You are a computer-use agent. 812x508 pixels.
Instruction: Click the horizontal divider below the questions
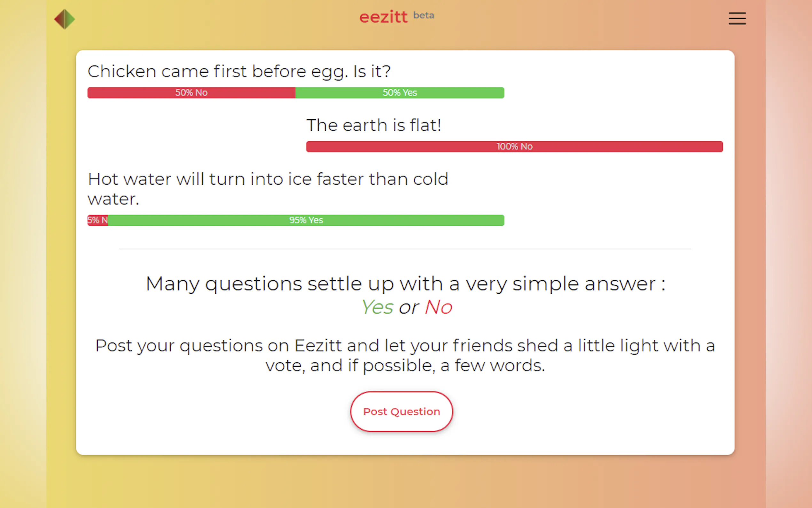[405, 249]
